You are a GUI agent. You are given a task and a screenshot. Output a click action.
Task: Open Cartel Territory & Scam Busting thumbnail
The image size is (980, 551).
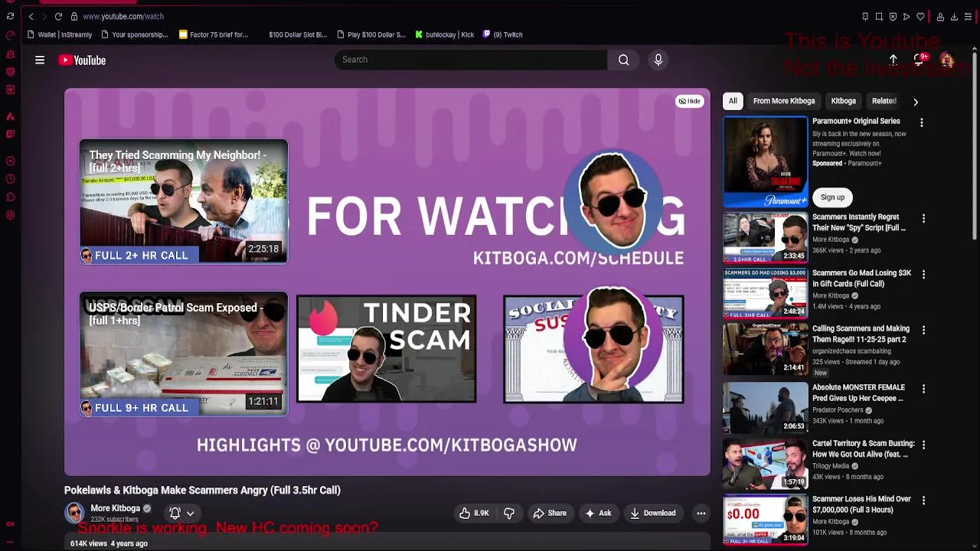tap(766, 463)
